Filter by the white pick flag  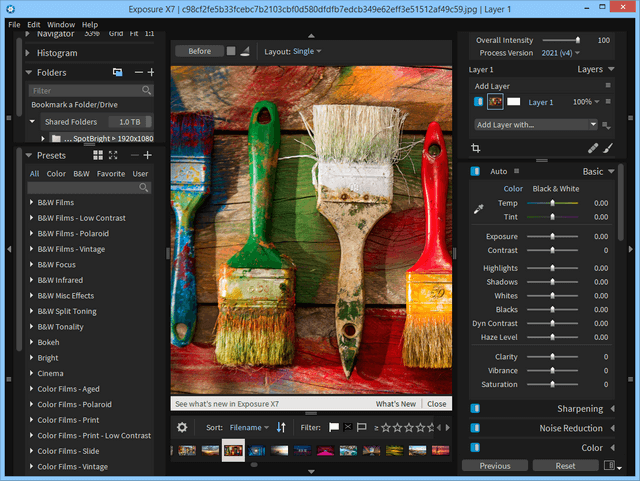[334, 427]
